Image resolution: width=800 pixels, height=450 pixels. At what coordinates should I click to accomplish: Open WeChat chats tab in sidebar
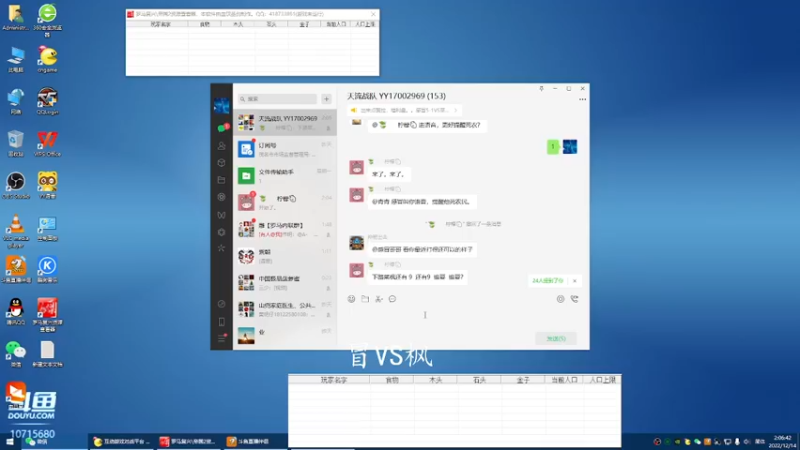point(221,128)
